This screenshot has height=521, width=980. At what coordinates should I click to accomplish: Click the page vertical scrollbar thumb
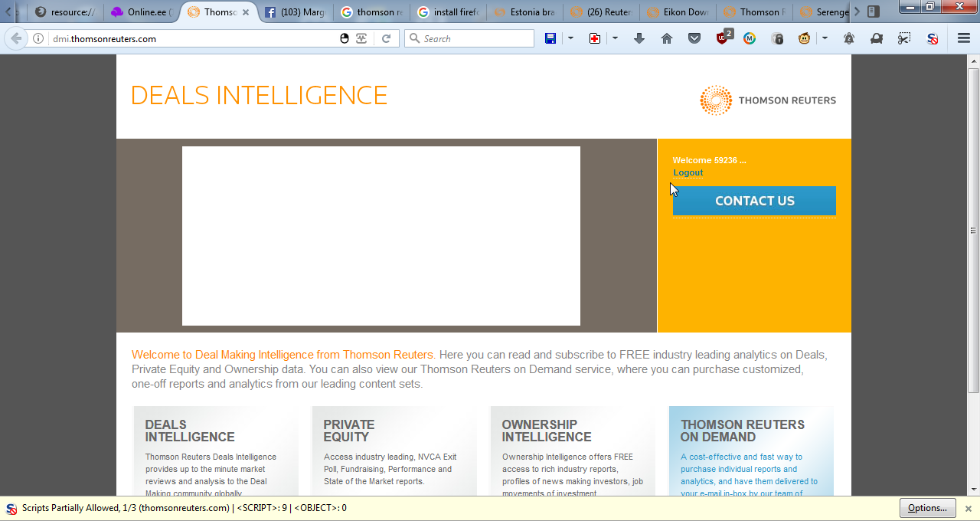(973, 230)
